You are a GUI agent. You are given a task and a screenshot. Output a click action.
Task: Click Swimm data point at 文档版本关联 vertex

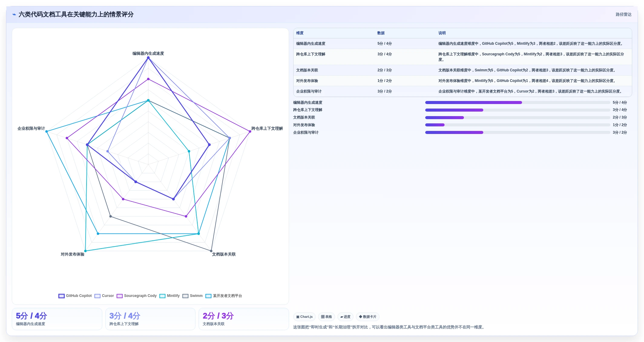[211, 251]
